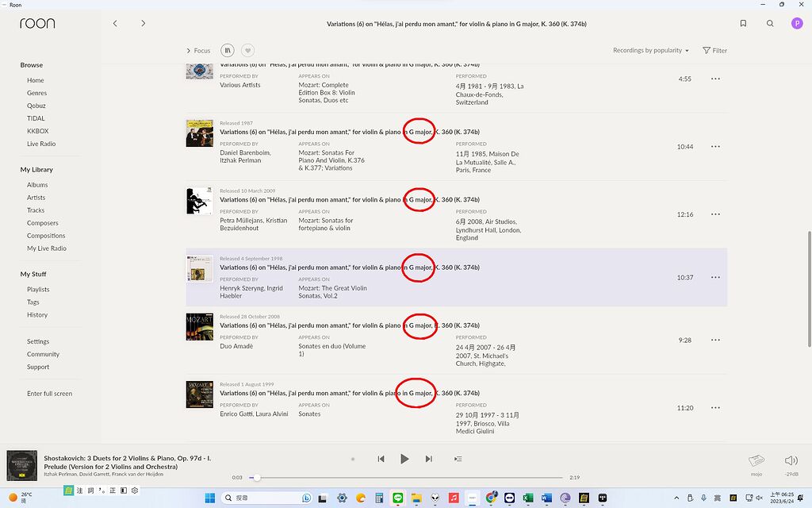The height and width of the screenshot is (508, 812).
Task: Click the Duo Amadè album thumbnail
Action: click(199, 326)
